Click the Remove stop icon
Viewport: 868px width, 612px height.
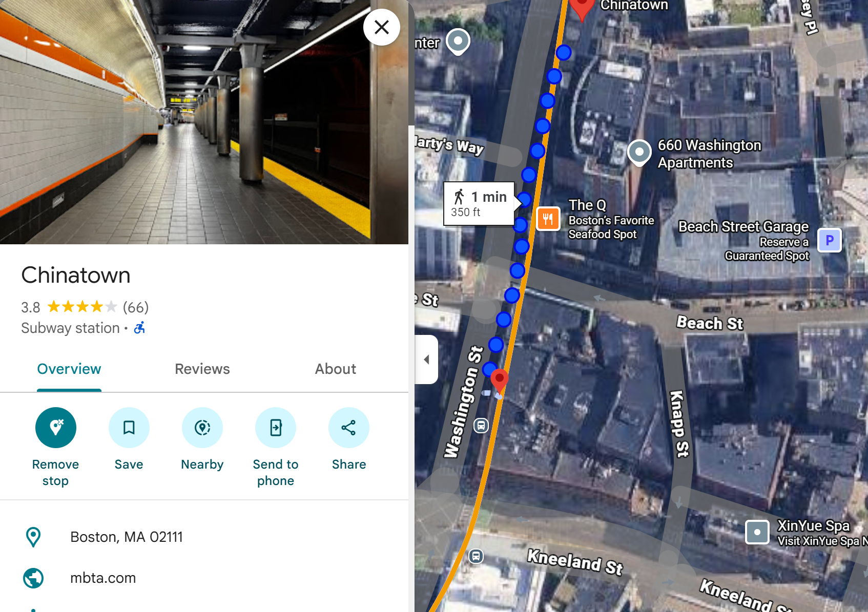click(56, 428)
